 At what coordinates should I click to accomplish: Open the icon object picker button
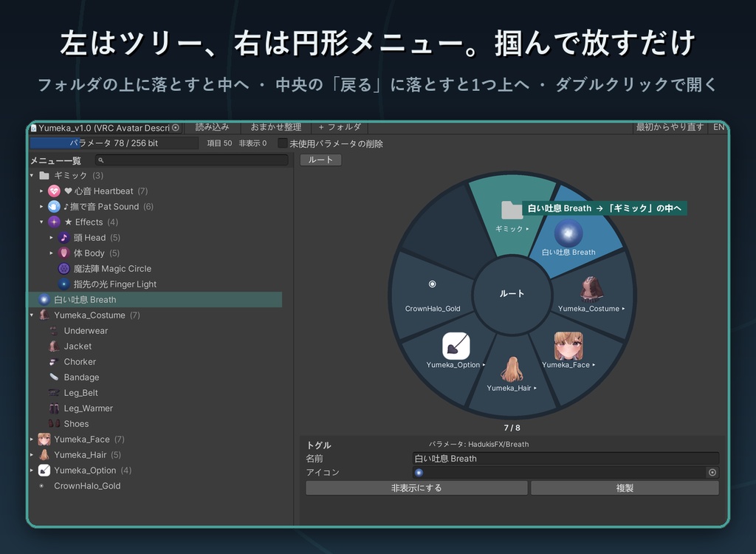712,473
